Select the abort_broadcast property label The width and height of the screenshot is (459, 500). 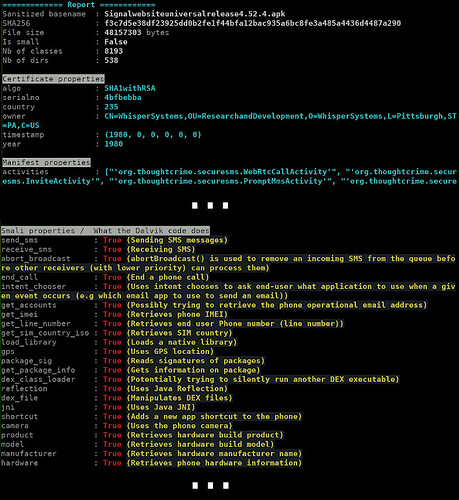click(36, 259)
